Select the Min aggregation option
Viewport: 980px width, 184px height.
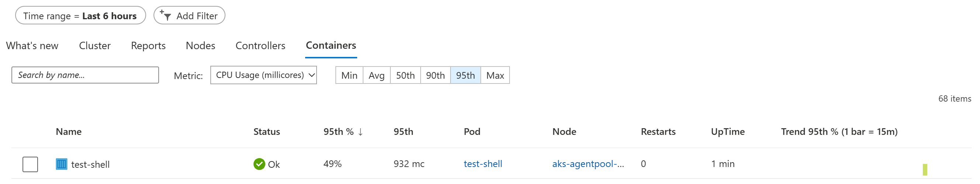click(x=349, y=75)
